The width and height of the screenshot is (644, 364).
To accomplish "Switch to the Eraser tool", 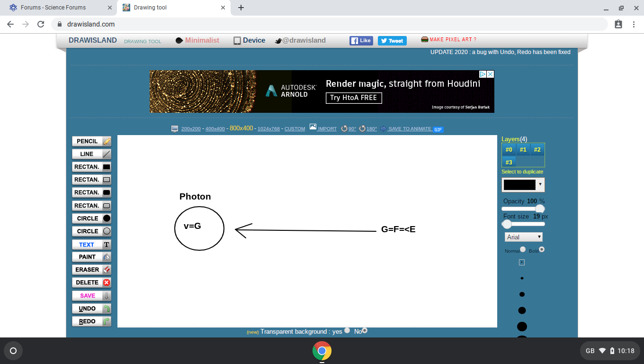I will tap(92, 270).
